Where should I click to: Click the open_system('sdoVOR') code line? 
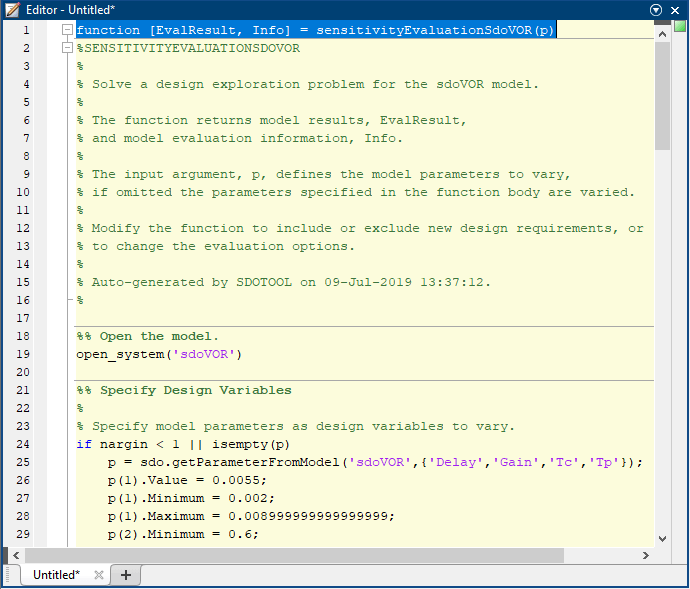coord(159,354)
